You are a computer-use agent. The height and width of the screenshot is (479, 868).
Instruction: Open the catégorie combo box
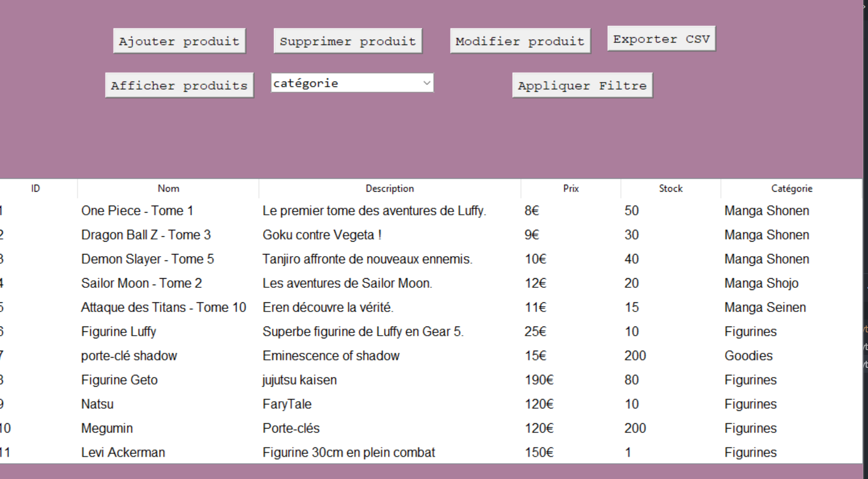352,83
